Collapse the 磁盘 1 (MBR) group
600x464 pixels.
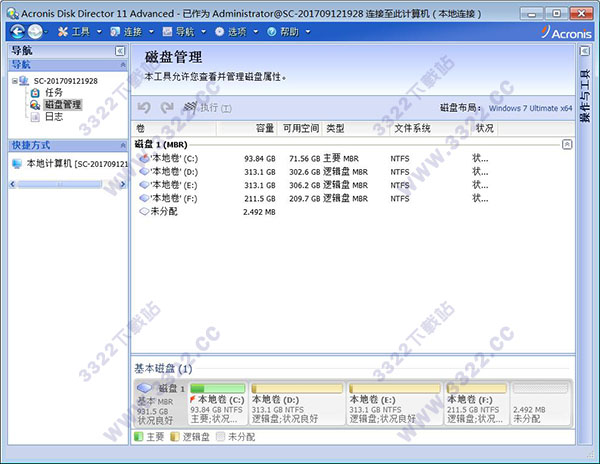coord(567,145)
